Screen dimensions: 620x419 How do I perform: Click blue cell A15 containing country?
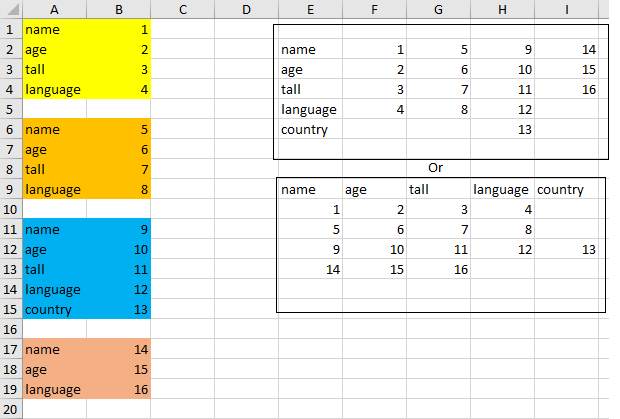pos(54,310)
